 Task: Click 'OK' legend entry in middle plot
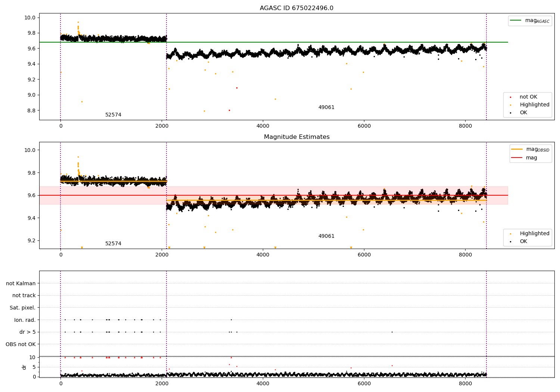point(519,242)
